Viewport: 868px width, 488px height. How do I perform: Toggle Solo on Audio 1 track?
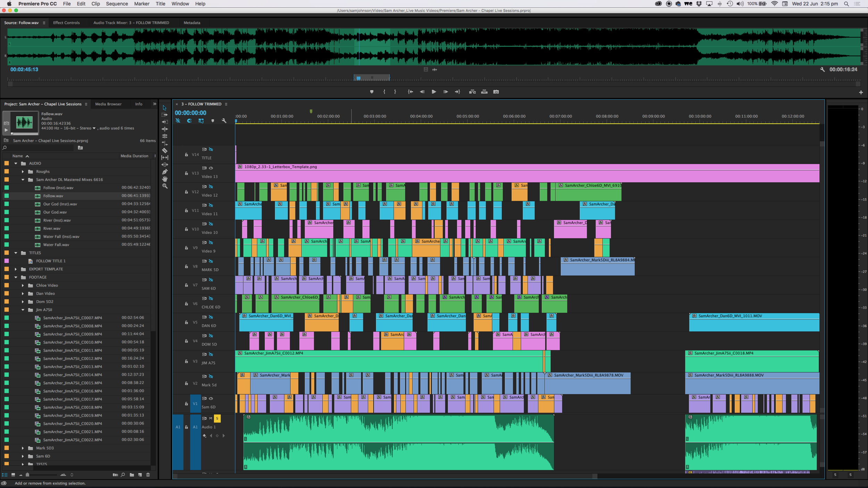point(217,418)
